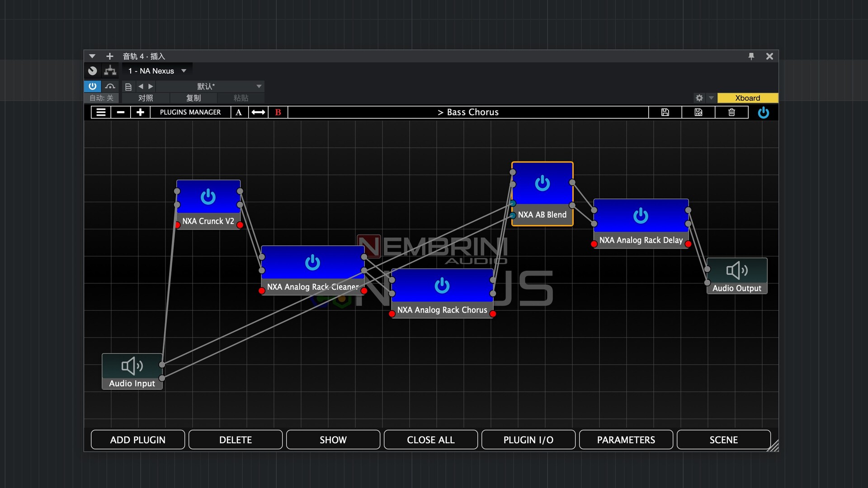This screenshot has height=488, width=868.
Task: Open PLUGINS MANAGER
Action: (190, 113)
